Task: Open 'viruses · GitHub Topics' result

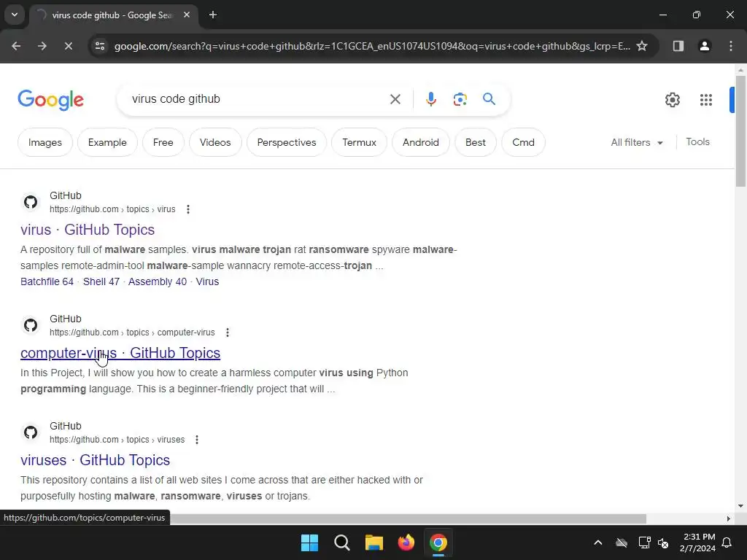Action: pyautogui.click(x=96, y=460)
